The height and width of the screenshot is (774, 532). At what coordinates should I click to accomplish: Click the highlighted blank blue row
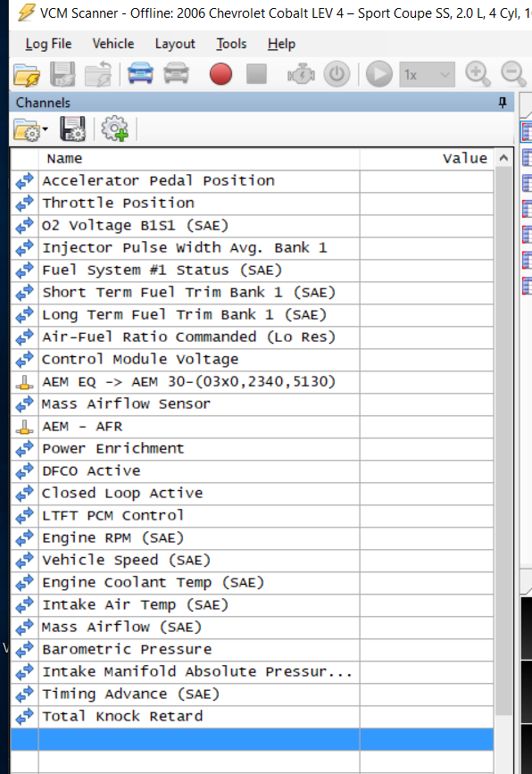point(253,739)
